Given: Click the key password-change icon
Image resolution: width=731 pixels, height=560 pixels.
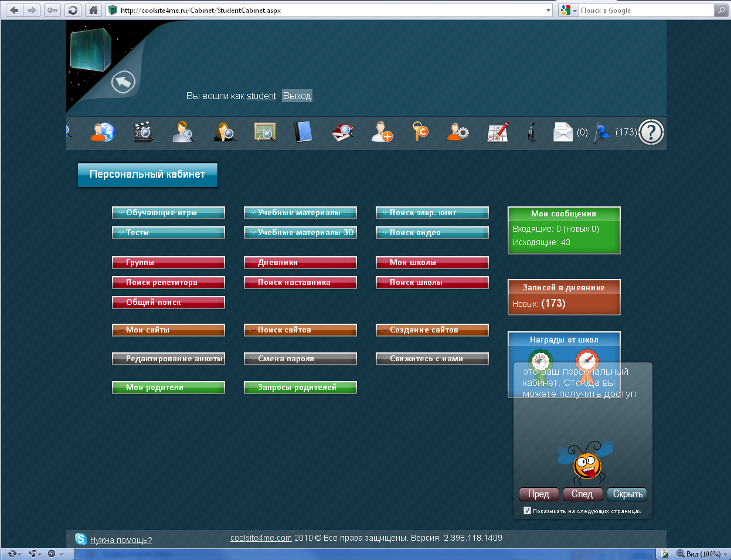Looking at the screenshot, I should (x=420, y=132).
